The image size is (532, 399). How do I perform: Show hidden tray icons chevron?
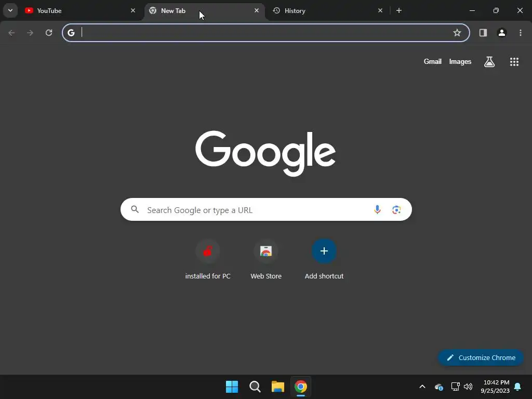(x=422, y=387)
